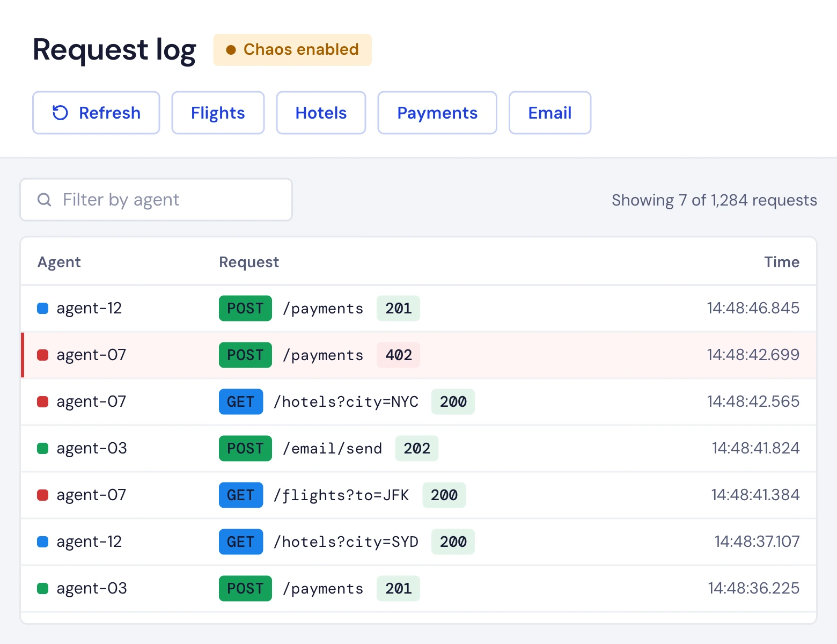The height and width of the screenshot is (644, 837).
Task: Click the 200 status beside /flights?to=JFK
Action: (x=444, y=495)
